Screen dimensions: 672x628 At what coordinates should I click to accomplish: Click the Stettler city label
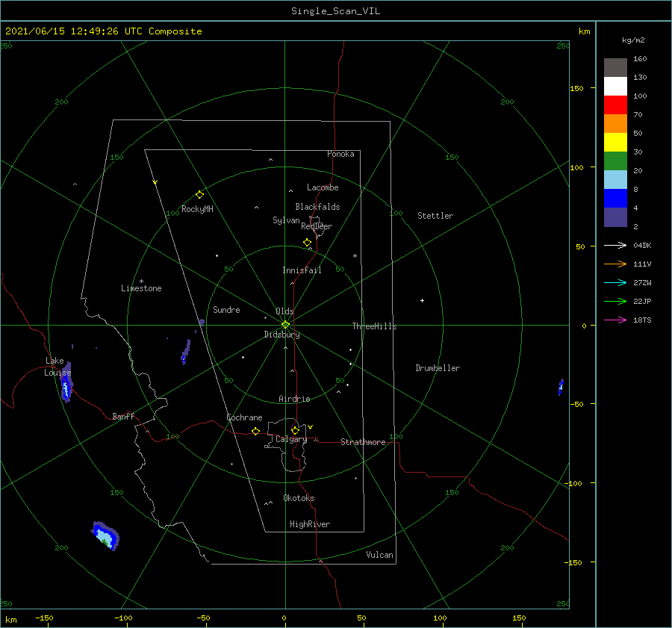[435, 216]
